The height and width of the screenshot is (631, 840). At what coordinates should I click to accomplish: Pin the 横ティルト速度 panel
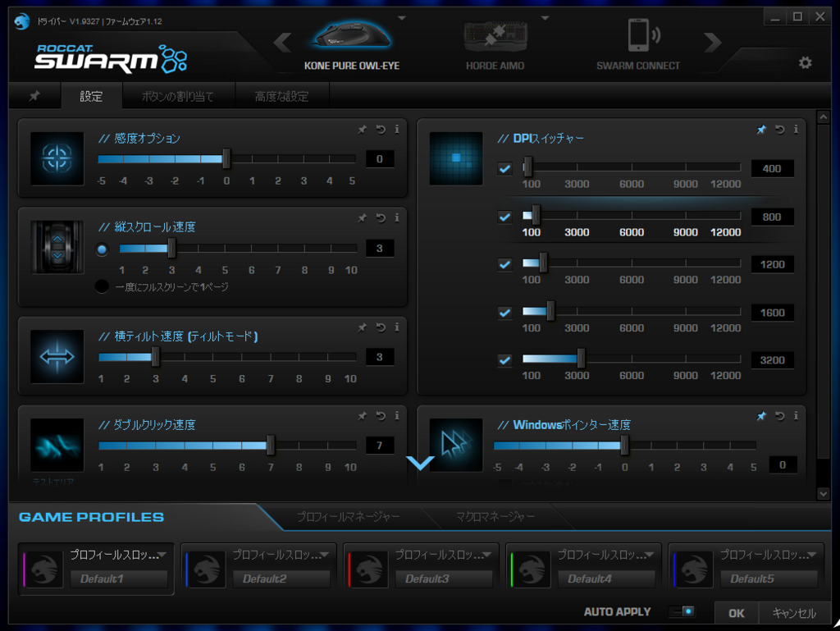[363, 327]
